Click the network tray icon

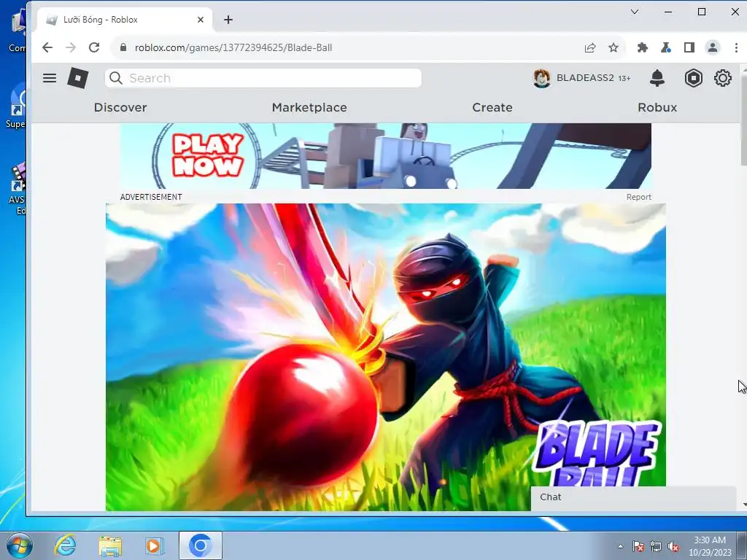[656, 546]
